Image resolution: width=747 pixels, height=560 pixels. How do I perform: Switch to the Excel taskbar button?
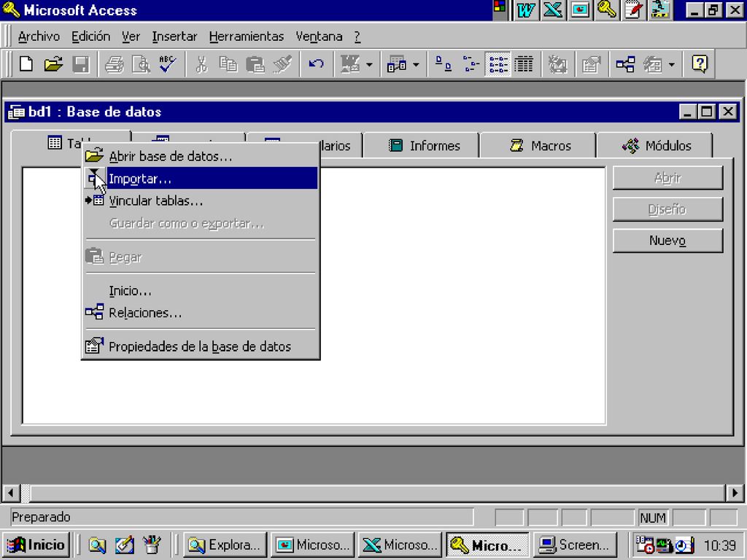400,545
